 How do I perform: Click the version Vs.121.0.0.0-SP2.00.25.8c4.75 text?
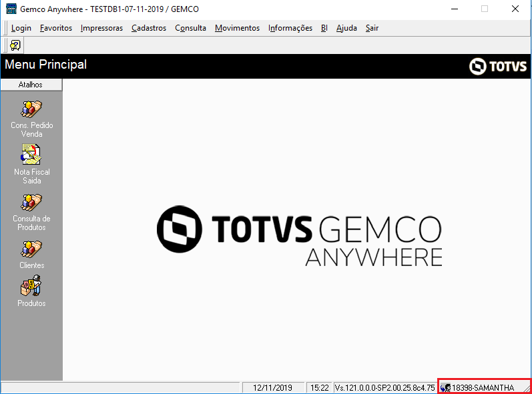coord(384,387)
